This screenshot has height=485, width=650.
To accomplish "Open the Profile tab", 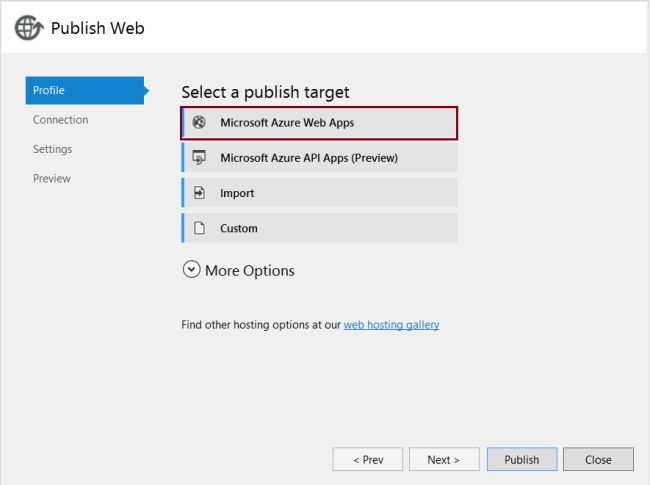I will point(84,90).
